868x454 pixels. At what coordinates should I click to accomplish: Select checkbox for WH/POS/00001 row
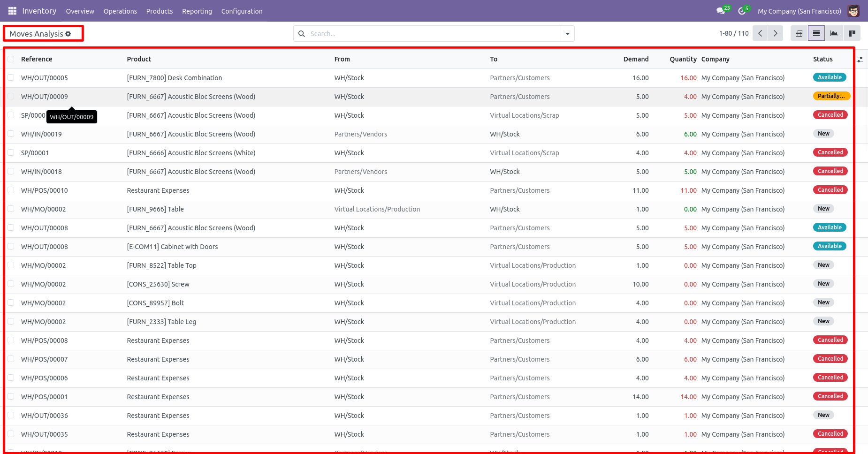click(x=11, y=397)
